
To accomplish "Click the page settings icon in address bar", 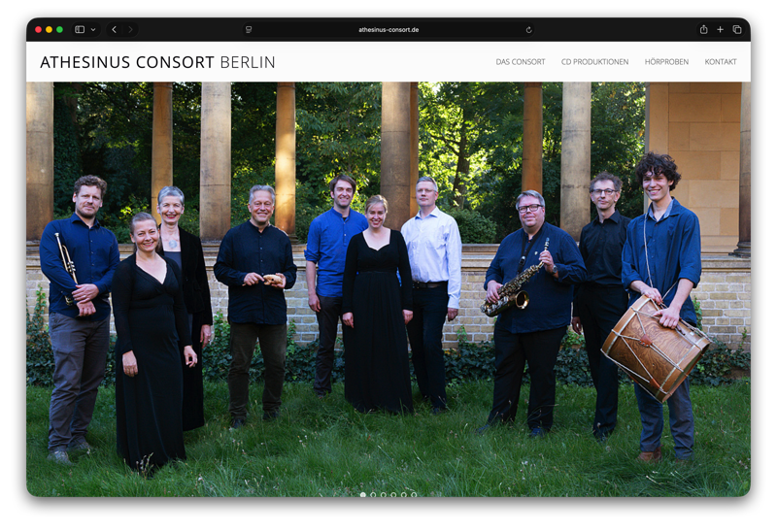I will point(249,30).
